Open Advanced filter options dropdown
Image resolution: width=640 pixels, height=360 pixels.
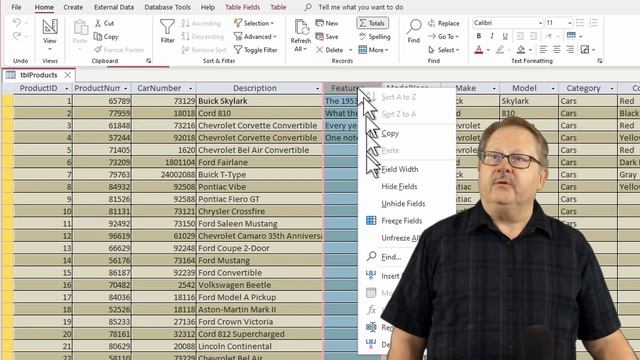(x=255, y=36)
